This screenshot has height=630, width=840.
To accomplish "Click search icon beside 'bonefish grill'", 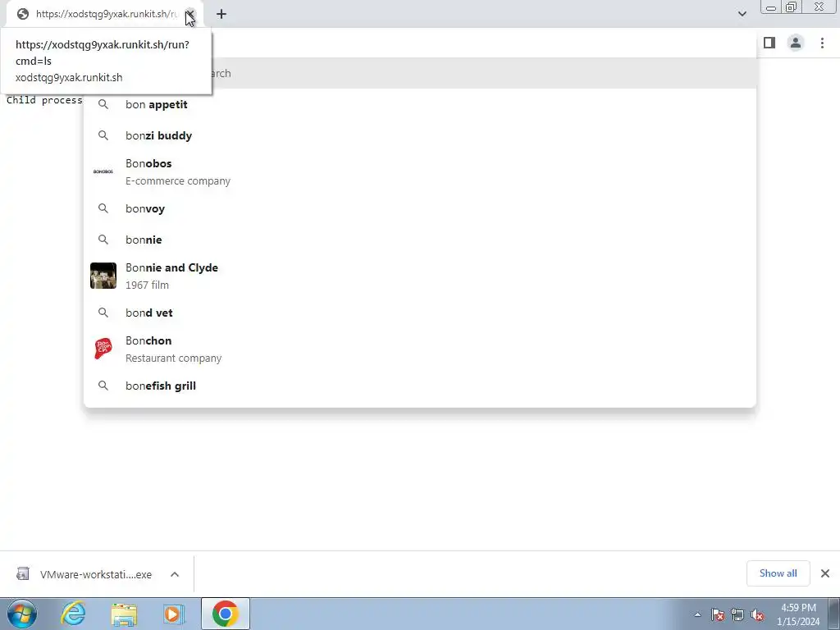I will tap(103, 386).
